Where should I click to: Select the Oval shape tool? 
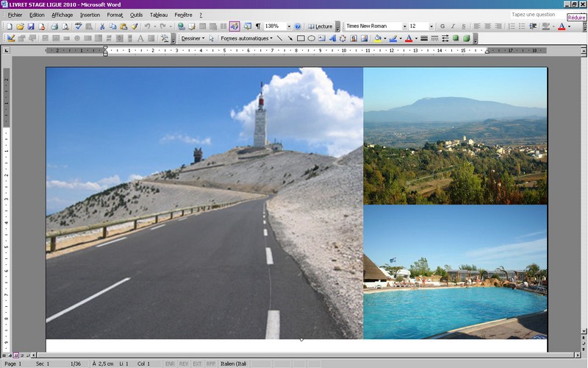click(311, 38)
